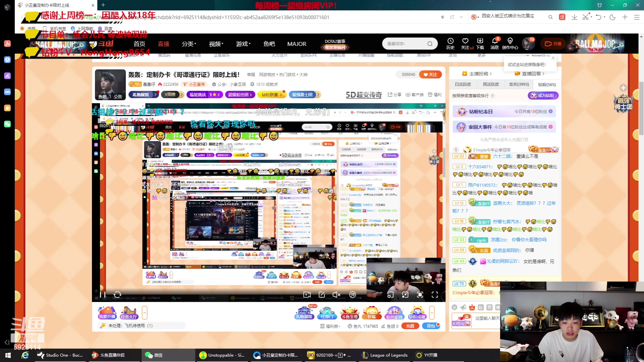Click the user avatar in the Douyu header
Viewport: 644px width, 362px height.
[528, 44]
